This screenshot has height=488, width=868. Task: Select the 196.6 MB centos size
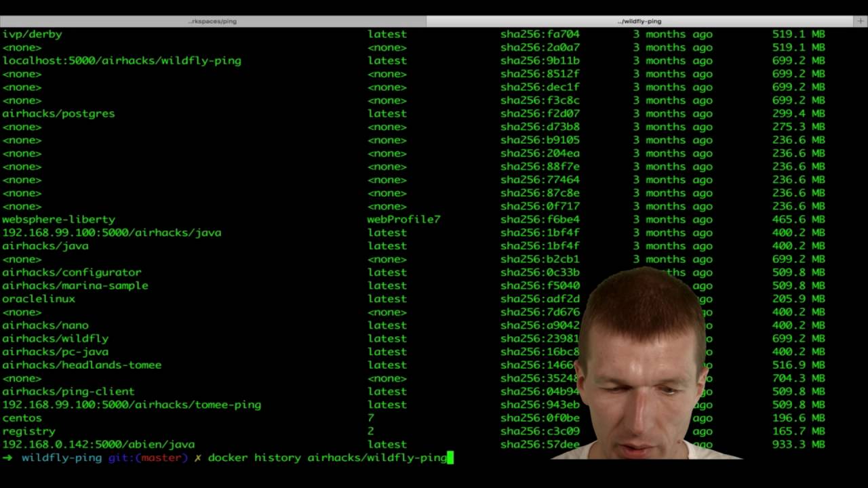tap(799, 418)
